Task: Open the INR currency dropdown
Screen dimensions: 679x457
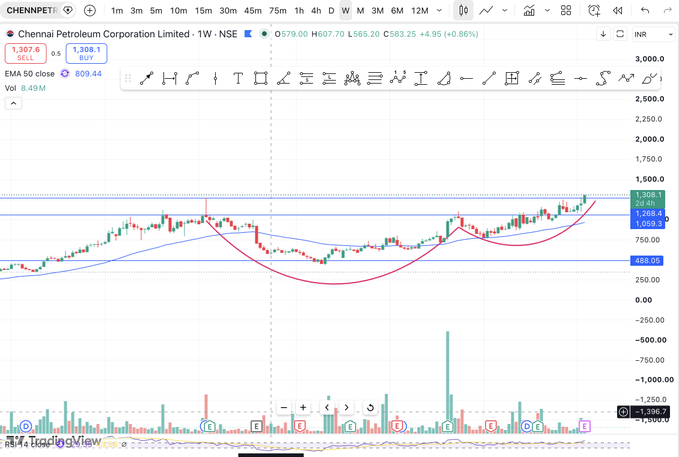Action: pyautogui.click(x=653, y=34)
